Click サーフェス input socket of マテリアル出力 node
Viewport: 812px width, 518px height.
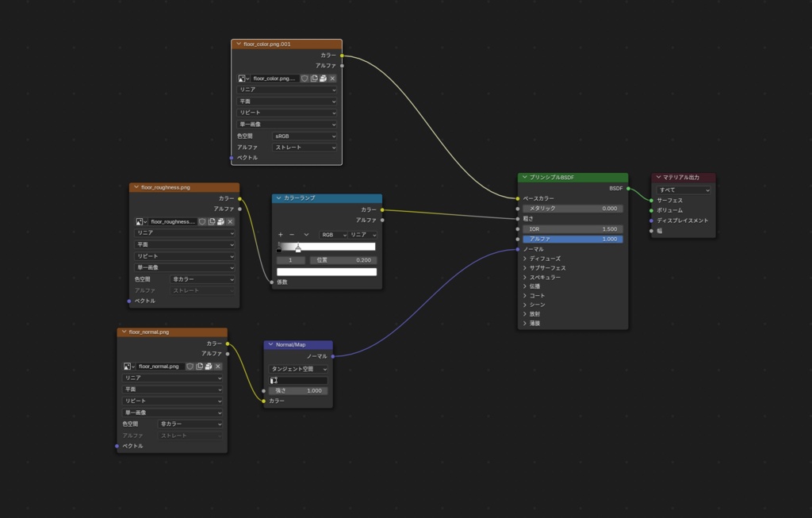click(652, 201)
